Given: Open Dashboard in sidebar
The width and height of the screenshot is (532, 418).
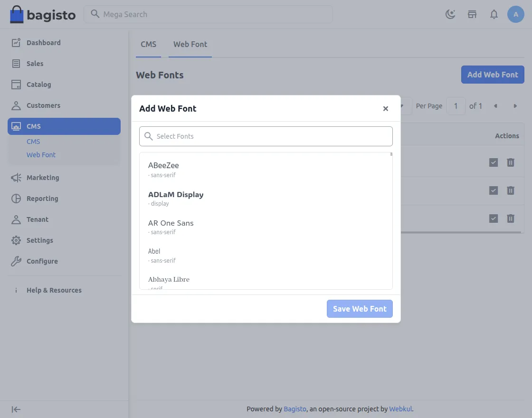Looking at the screenshot, I should pyautogui.click(x=64, y=43).
